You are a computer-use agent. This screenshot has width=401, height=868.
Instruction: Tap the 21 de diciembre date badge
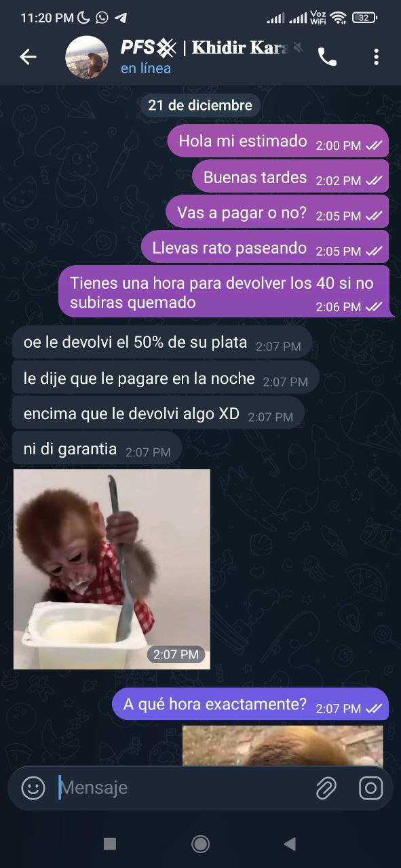(200, 105)
